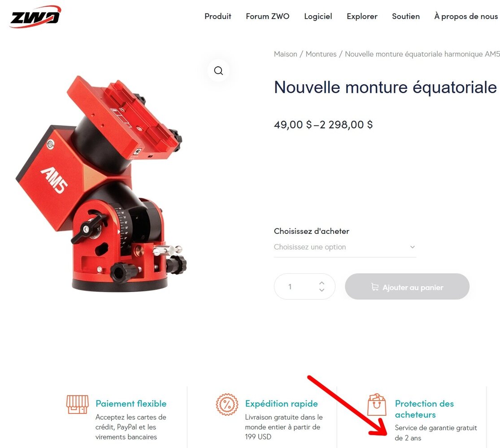The image size is (500, 448).
Task: Open the Forum ZWO menu item
Action: (x=268, y=16)
